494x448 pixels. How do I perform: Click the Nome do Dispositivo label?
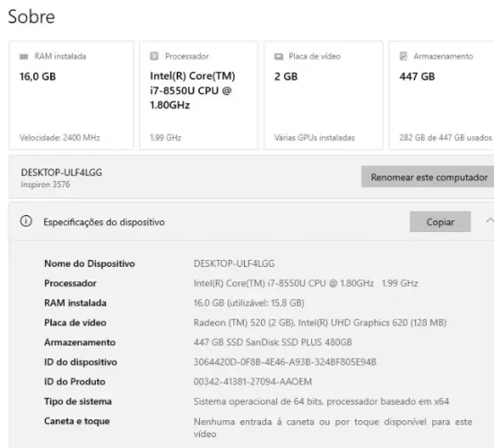90,263
